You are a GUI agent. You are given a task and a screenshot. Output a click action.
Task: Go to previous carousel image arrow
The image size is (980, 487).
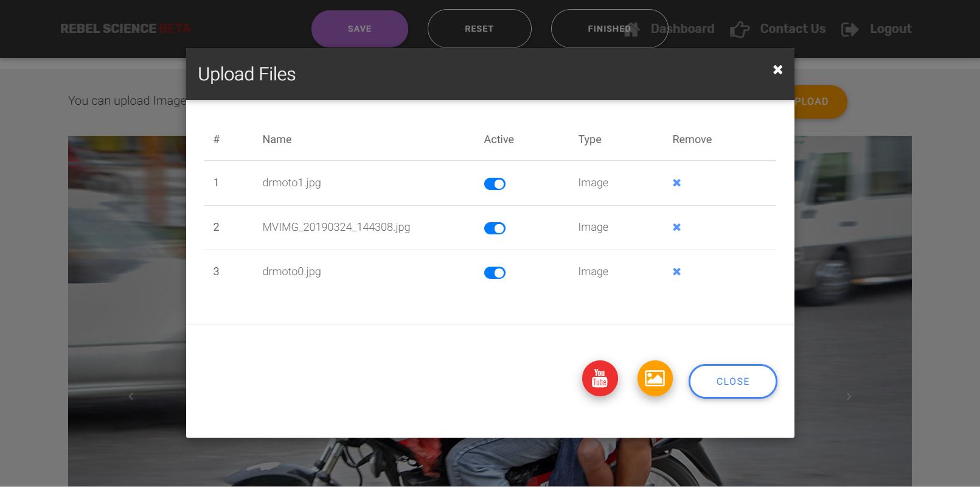point(131,396)
